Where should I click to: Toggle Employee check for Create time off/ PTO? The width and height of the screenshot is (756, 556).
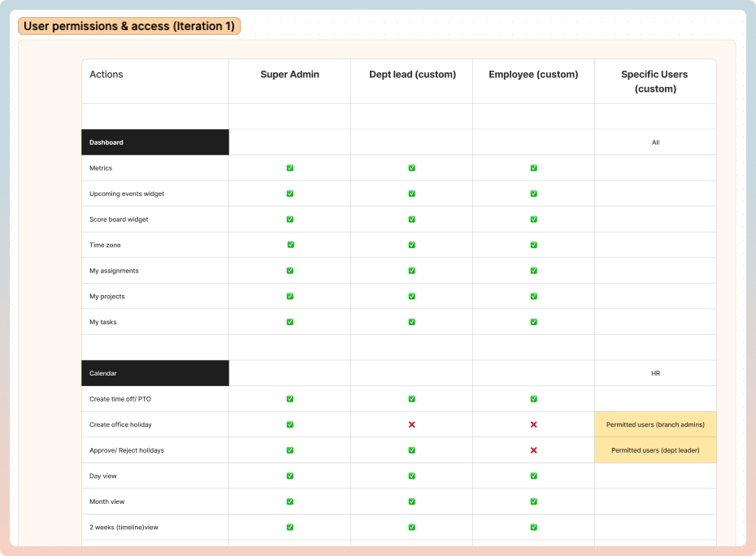(534, 399)
